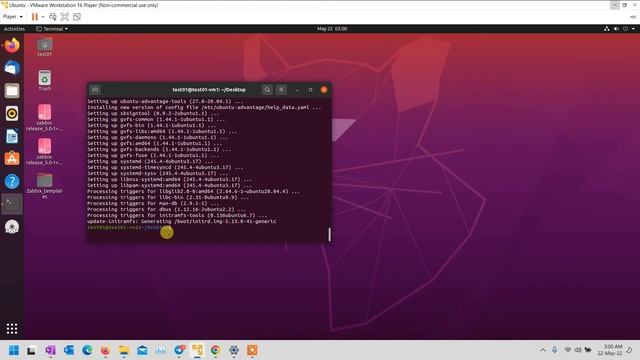Viewport: 640px width, 360px height.
Task: Open OneNote from the Windows taskbar
Action: 50,350
